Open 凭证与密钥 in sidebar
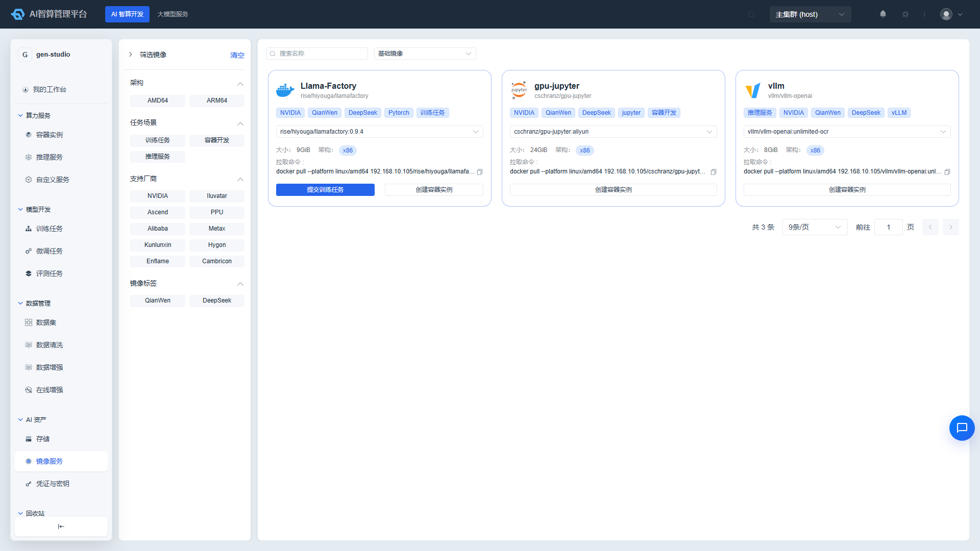Screen dimensions: 980x551 61,484
